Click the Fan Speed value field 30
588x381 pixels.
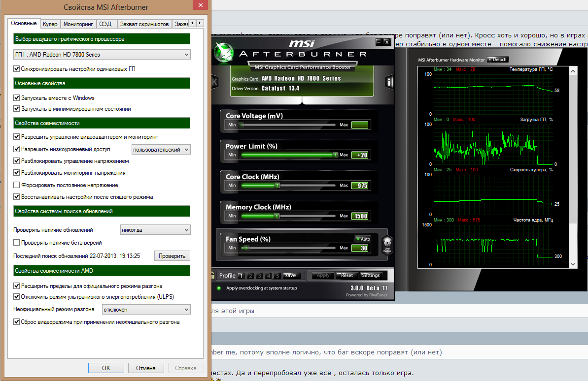click(360, 248)
